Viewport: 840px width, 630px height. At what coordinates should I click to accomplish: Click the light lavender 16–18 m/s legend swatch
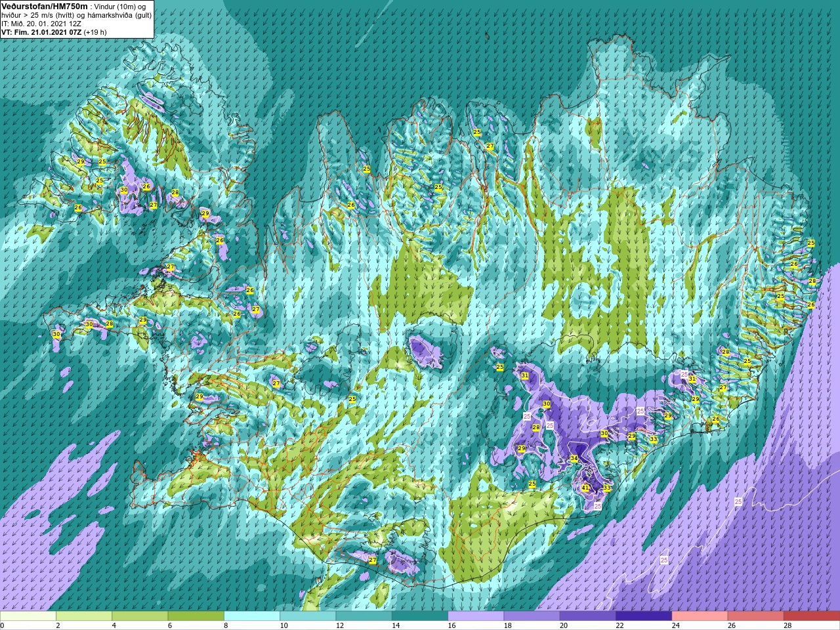476,616
